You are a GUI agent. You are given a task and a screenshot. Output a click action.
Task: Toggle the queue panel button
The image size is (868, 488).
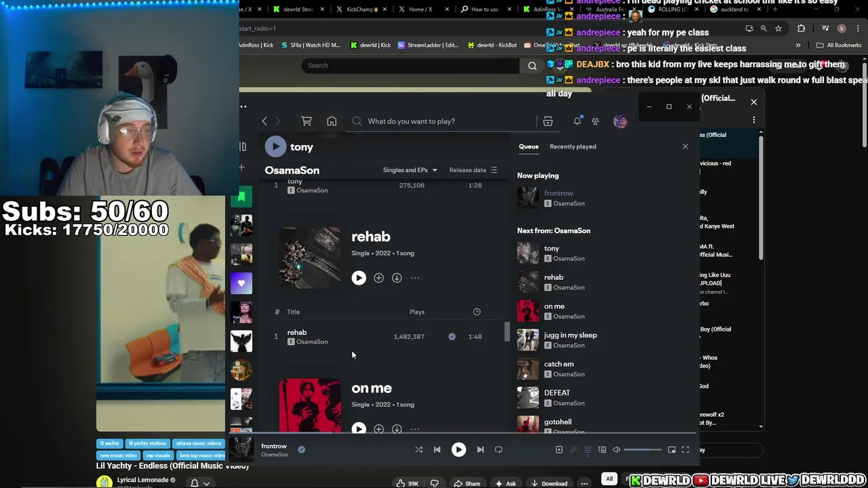click(x=587, y=449)
